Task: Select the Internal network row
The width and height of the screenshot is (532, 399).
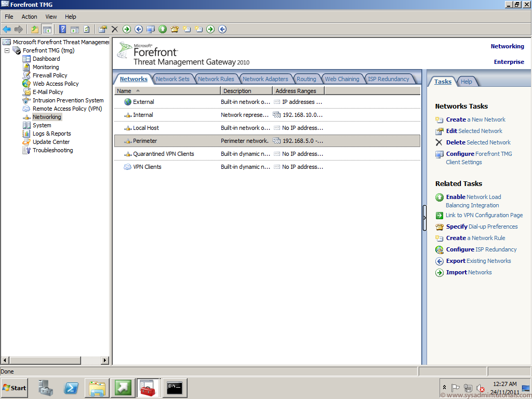Action: coord(267,115)
